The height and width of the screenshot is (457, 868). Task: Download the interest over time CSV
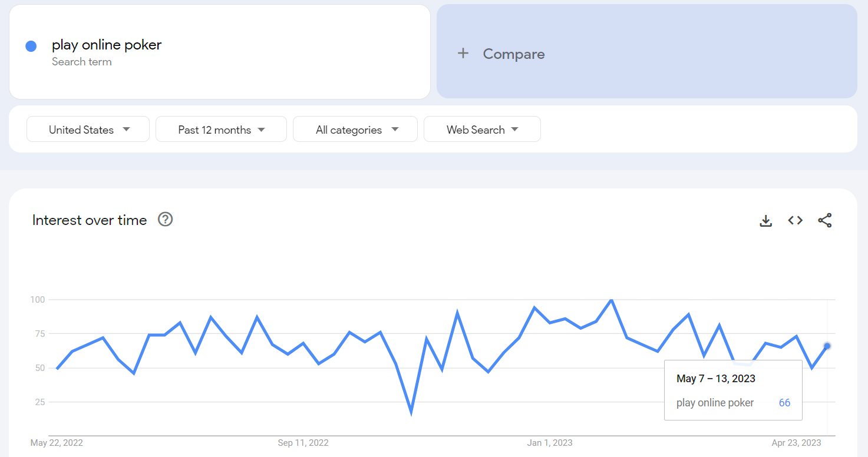(x=765, y=221)
